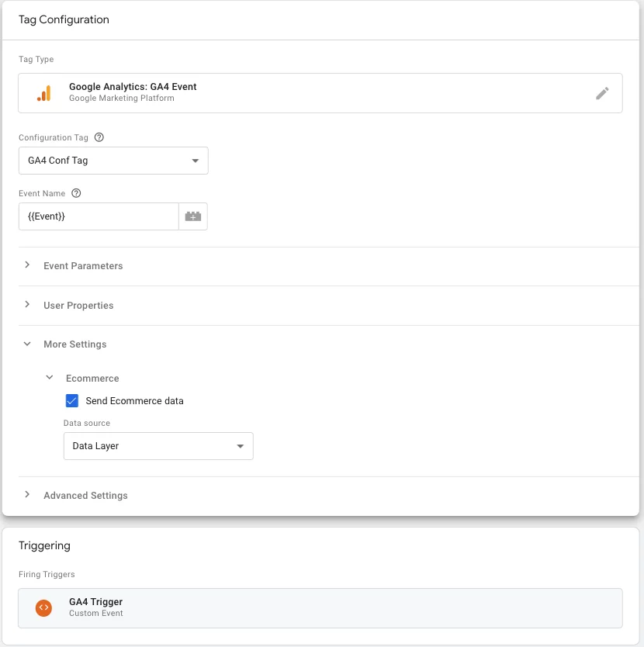Select GA4 Conf Tag in the combo box
The height and width of the screenshot is (647, 644).
click(x=113, y=161)
